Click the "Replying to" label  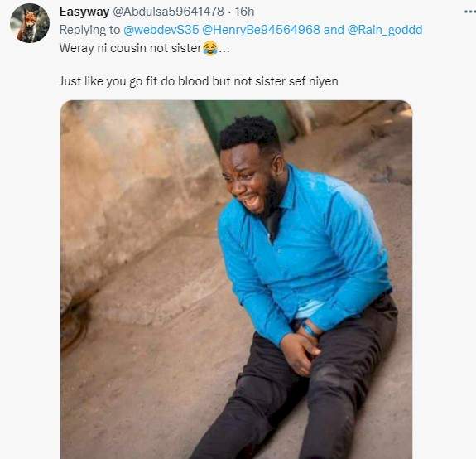click(x=89, y=30)
